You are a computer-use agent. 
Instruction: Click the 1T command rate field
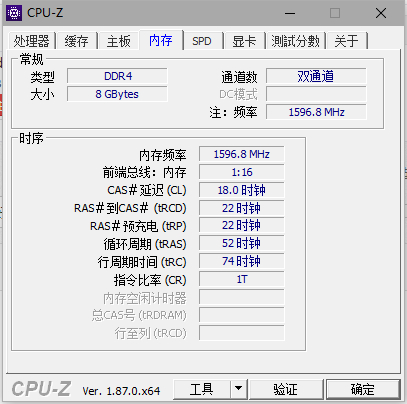(x=242, y=279)
